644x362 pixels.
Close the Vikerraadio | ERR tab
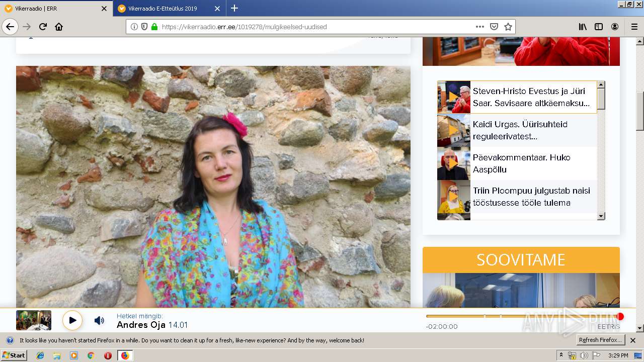[104, 9]
